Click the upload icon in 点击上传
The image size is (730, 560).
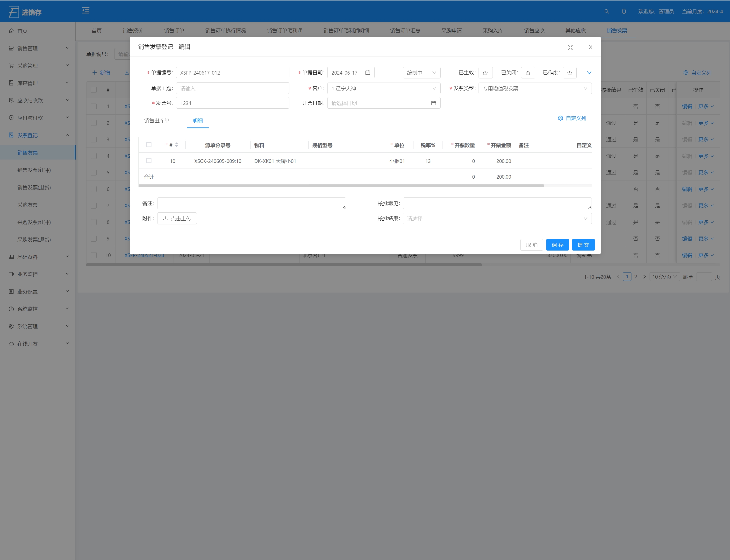coord(165,218)
